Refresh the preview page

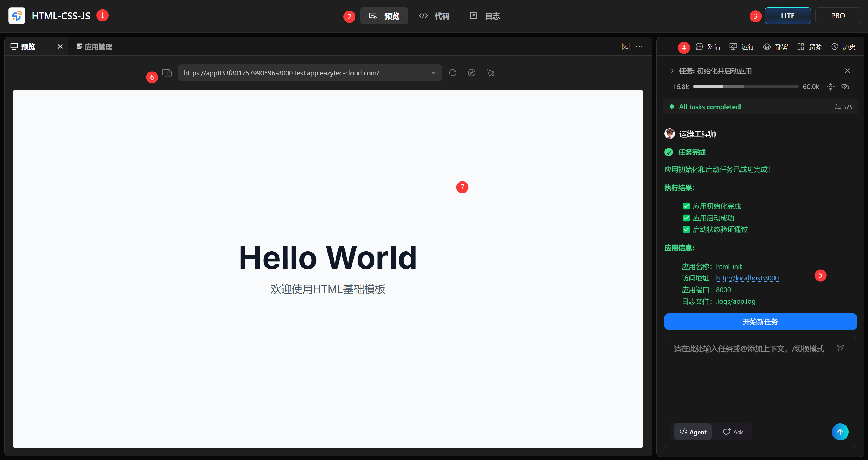453,73
